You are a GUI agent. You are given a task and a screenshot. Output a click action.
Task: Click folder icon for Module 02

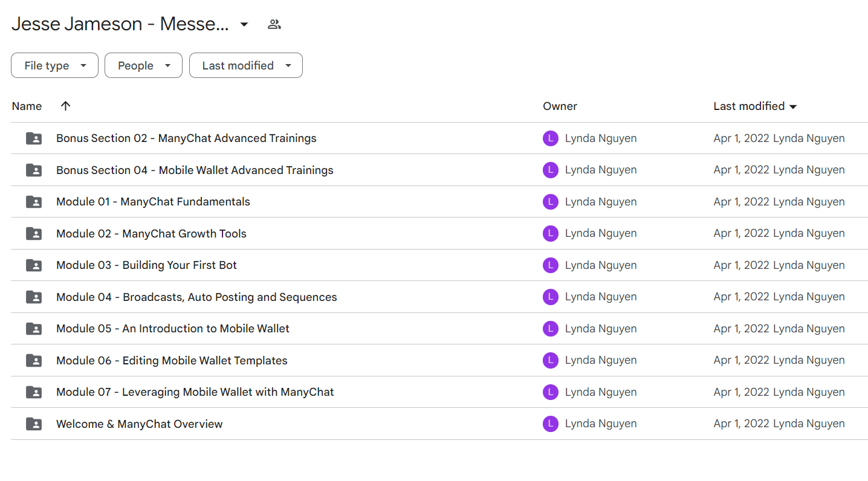point(34,234)
